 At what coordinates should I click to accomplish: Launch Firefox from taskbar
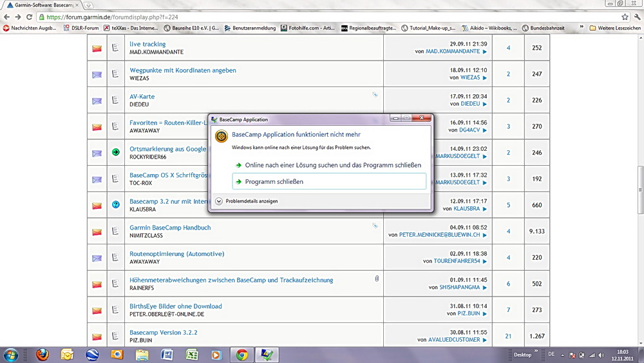[x=43, y=355]
